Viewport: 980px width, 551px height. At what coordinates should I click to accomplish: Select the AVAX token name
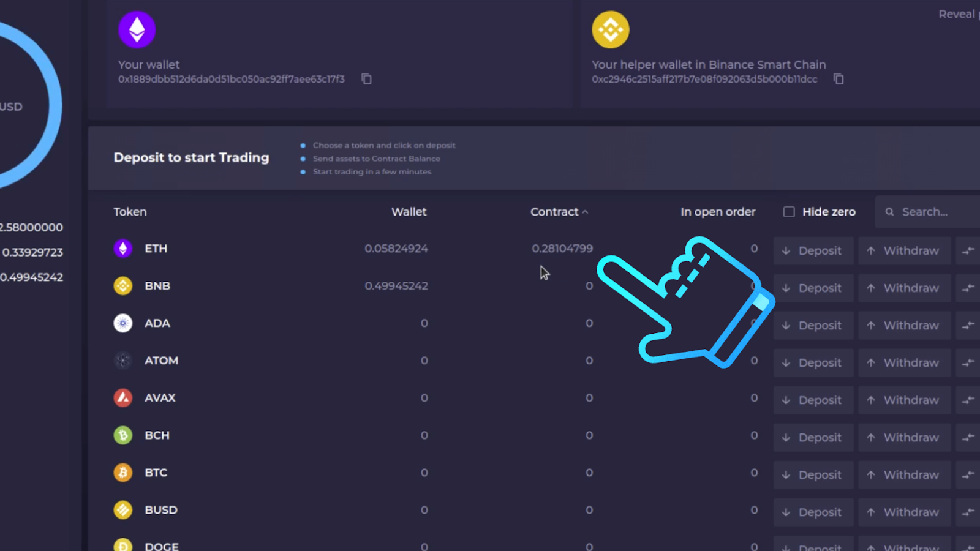160,398
